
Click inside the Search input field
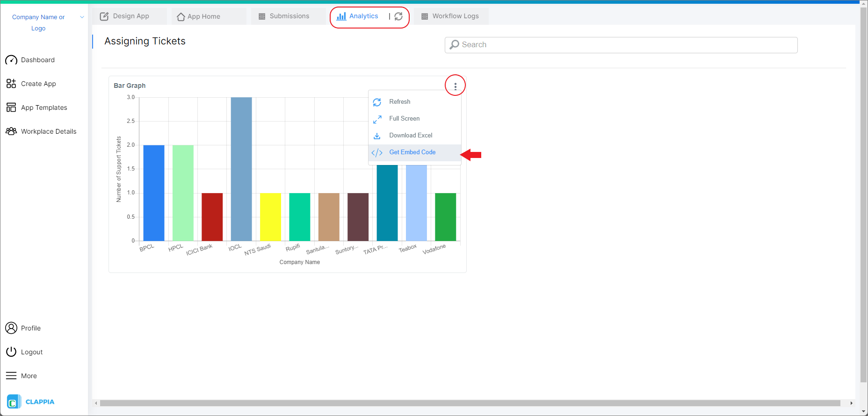pyautogui.click(x=621, y=45)
